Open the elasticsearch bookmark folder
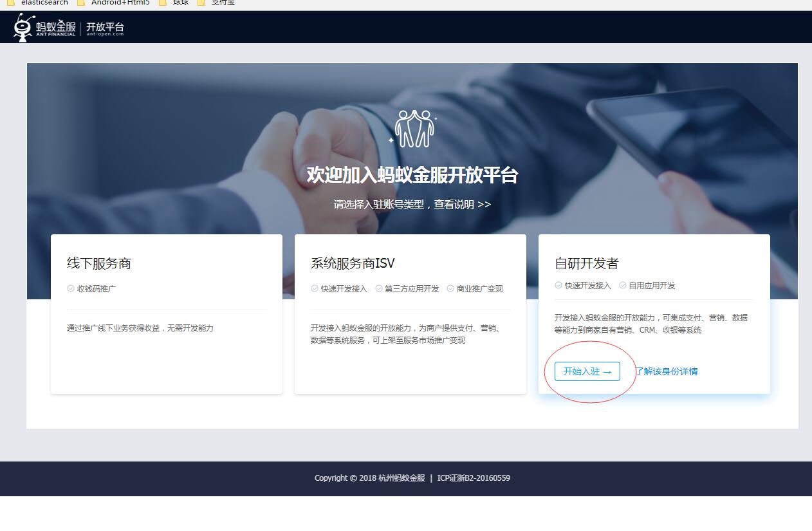Screen dimensions: 812x531 [x=37, y=3]
